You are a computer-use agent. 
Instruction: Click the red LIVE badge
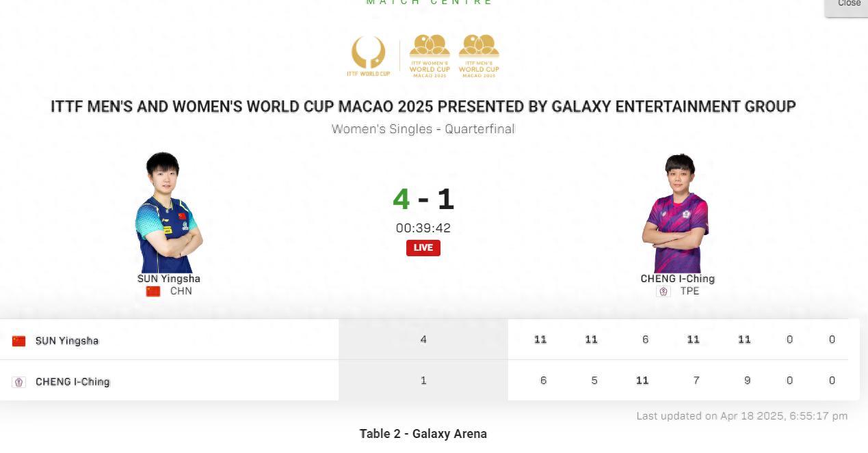click(423, 247)
